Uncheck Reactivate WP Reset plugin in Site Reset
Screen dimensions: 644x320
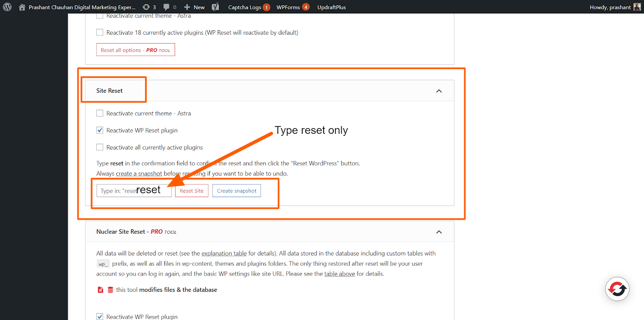click(x=100, y=130)
